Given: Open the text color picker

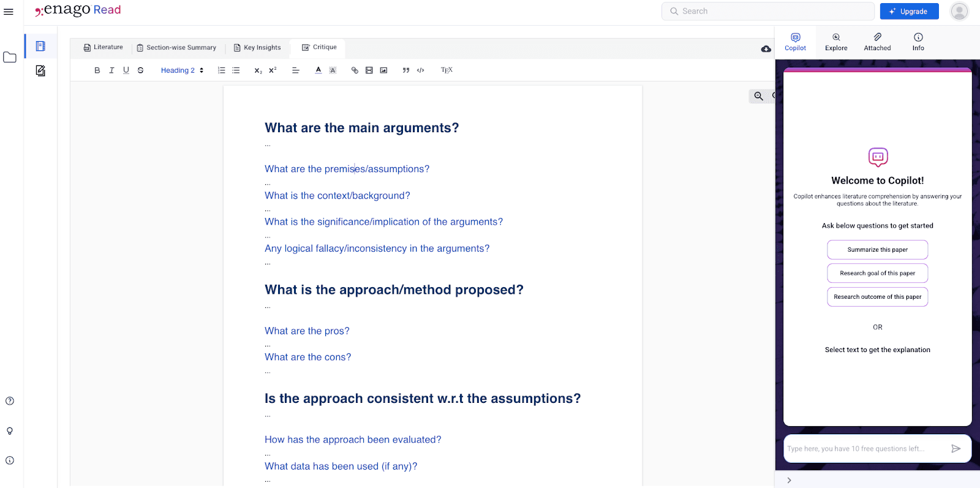Looking at the screenshot, I should tap(318, 70).
